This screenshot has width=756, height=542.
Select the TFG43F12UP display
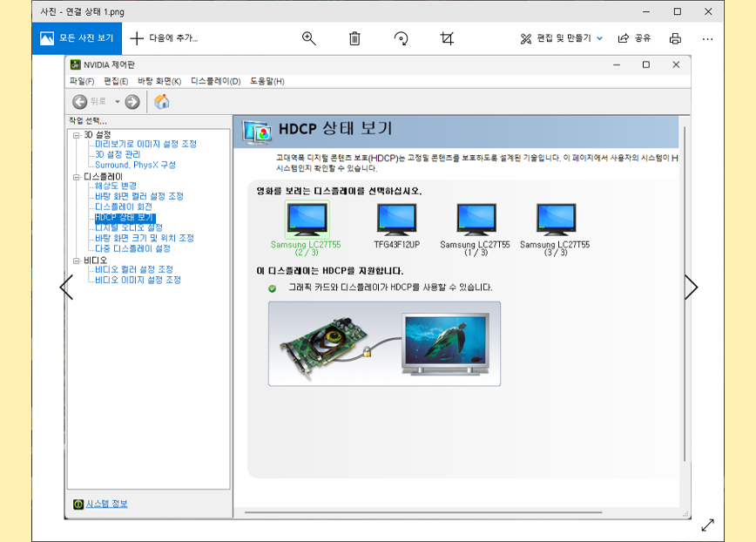(x=397, y=225)
